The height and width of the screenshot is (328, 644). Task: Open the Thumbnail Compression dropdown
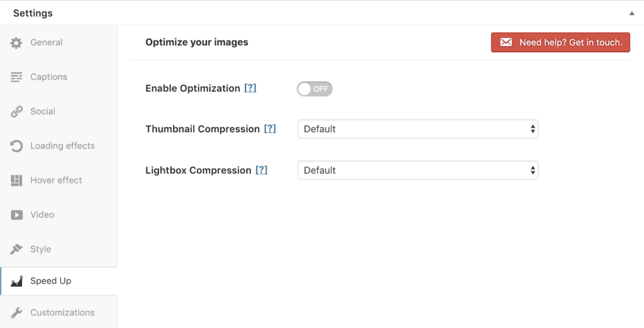point(418,129)
